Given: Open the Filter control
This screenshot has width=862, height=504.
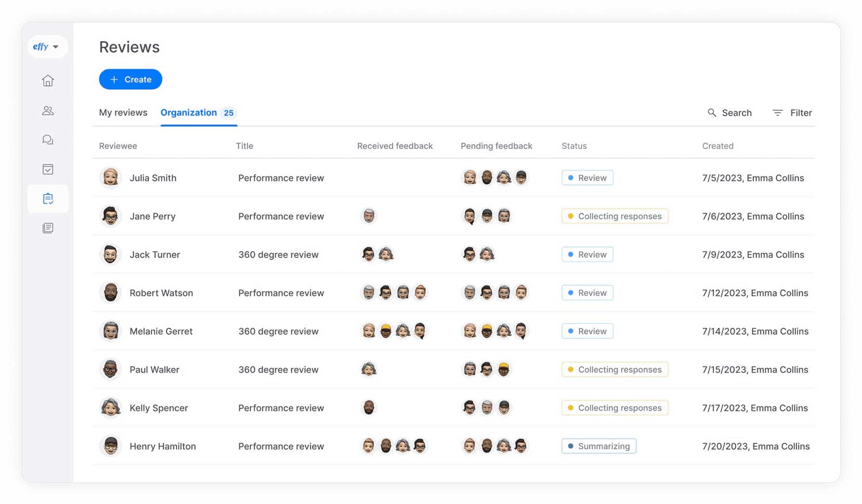Looking at the screenshot, I should tap(791, 113).
